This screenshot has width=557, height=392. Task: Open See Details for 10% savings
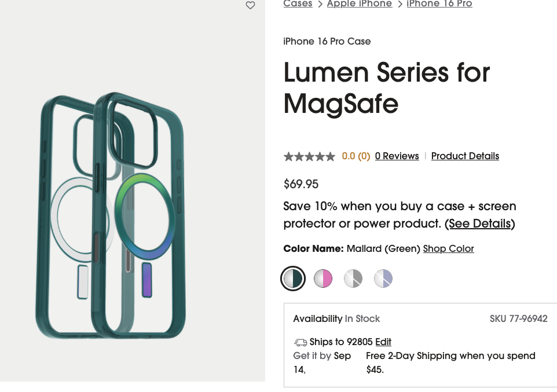479,224
